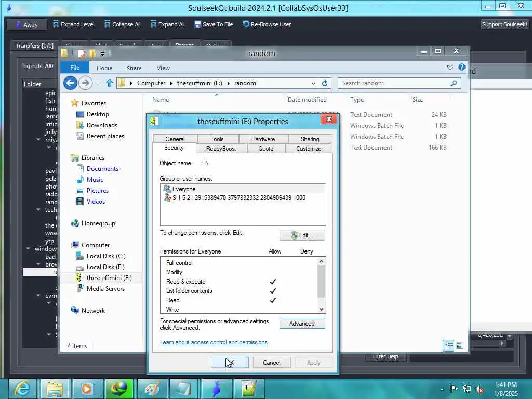
Task: Click permissions list scroll down arrow
Action: 321,309
